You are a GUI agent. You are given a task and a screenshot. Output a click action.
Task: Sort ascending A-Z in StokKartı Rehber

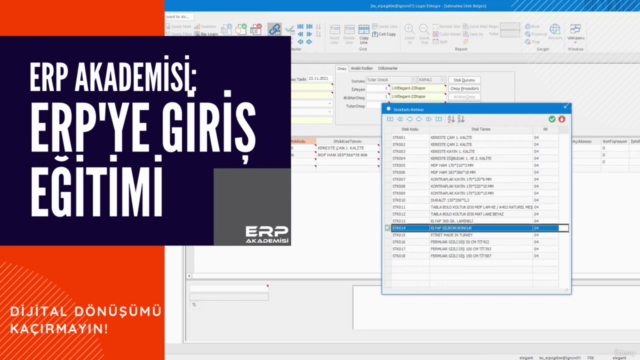(451, 119)
